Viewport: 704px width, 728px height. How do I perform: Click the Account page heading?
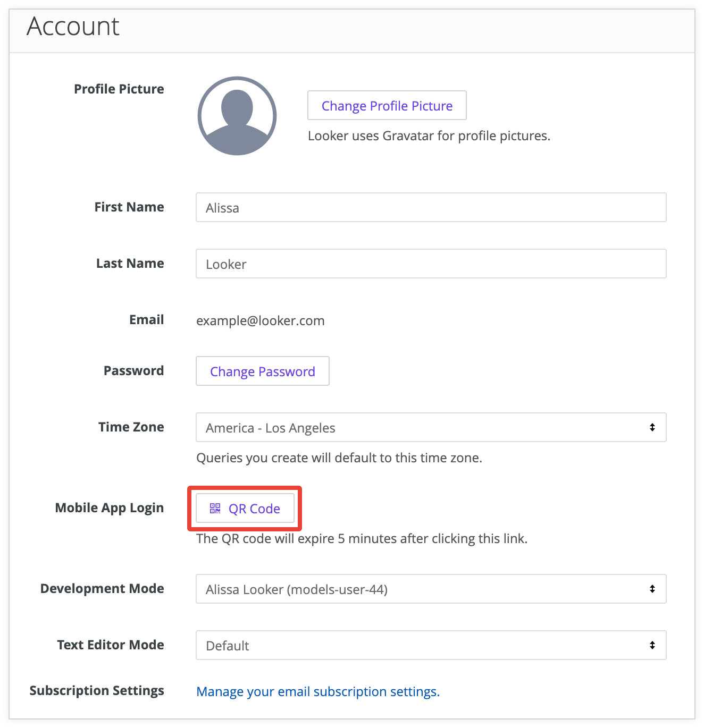(73, 26)
